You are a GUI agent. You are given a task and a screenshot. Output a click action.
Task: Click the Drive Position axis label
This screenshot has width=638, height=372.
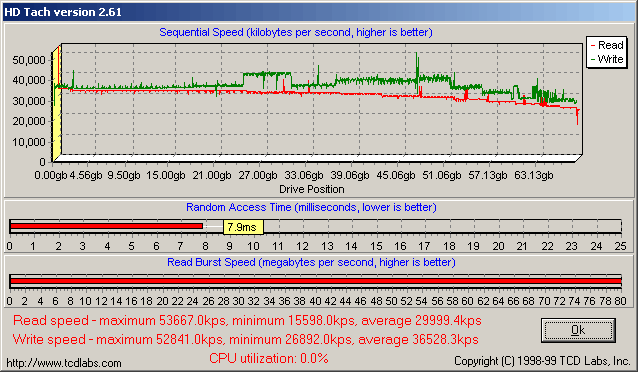(x=312, y=189)
